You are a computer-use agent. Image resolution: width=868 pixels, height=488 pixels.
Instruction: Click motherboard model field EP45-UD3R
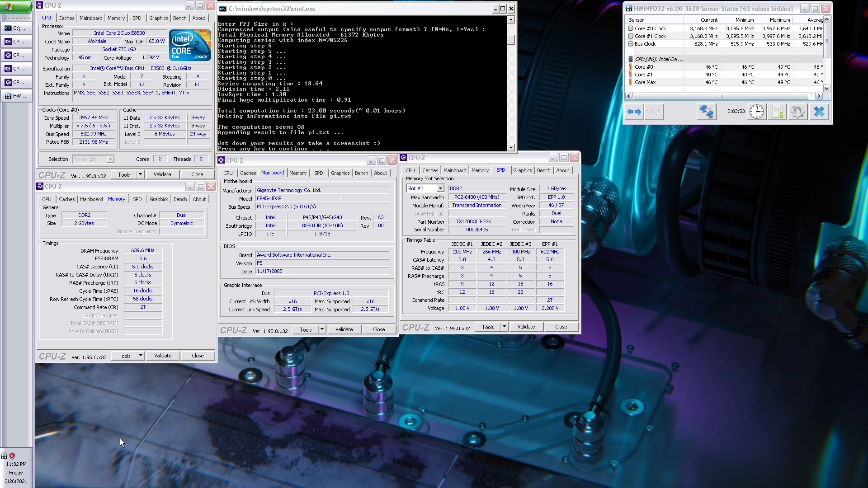click(x=298, y=198)
